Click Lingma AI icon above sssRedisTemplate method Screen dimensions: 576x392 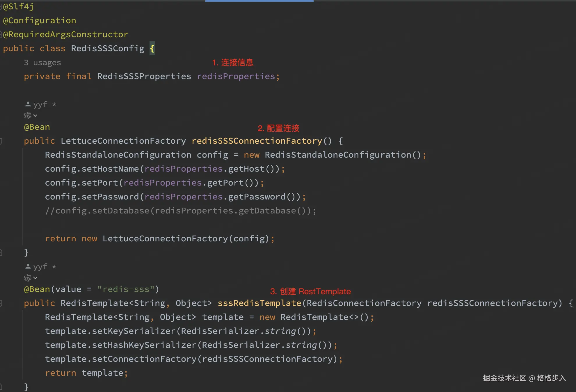click(x=27, y=278)
